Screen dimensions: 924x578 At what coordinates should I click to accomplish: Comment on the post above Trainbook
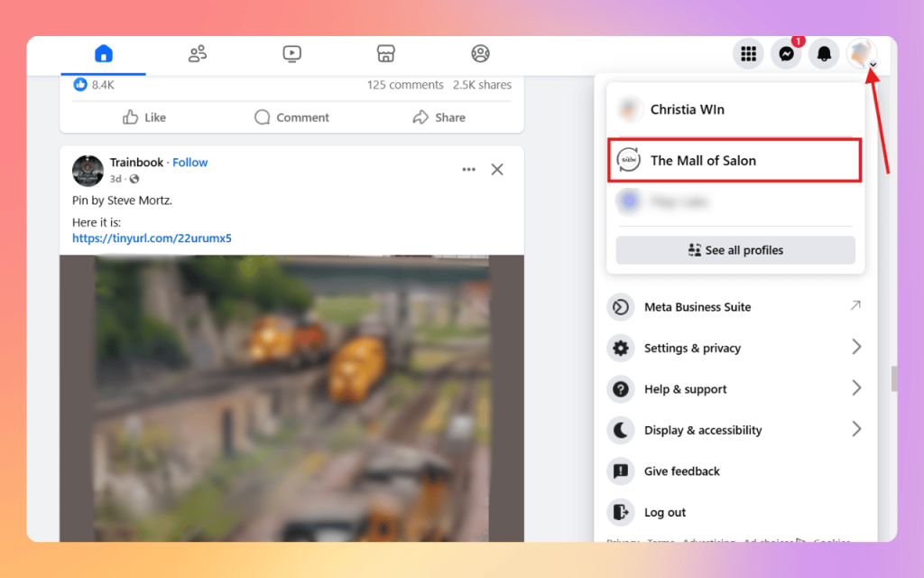(291, 117)
